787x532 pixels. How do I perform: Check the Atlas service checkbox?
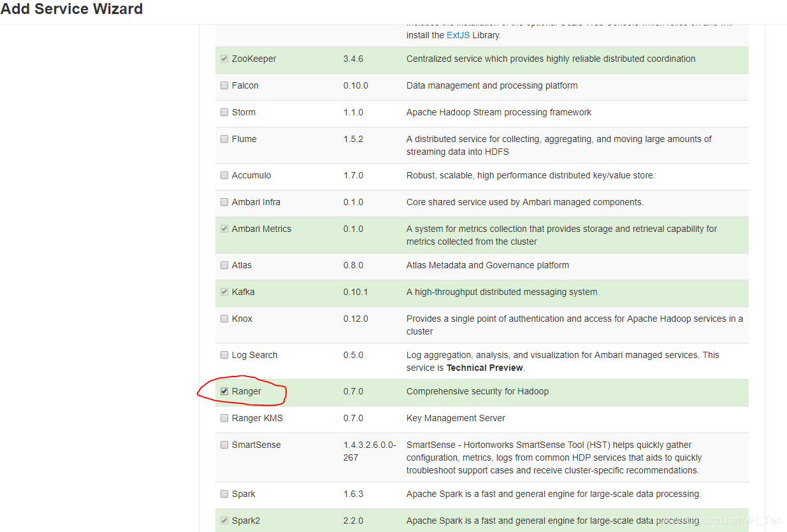(x=224, y=265)
